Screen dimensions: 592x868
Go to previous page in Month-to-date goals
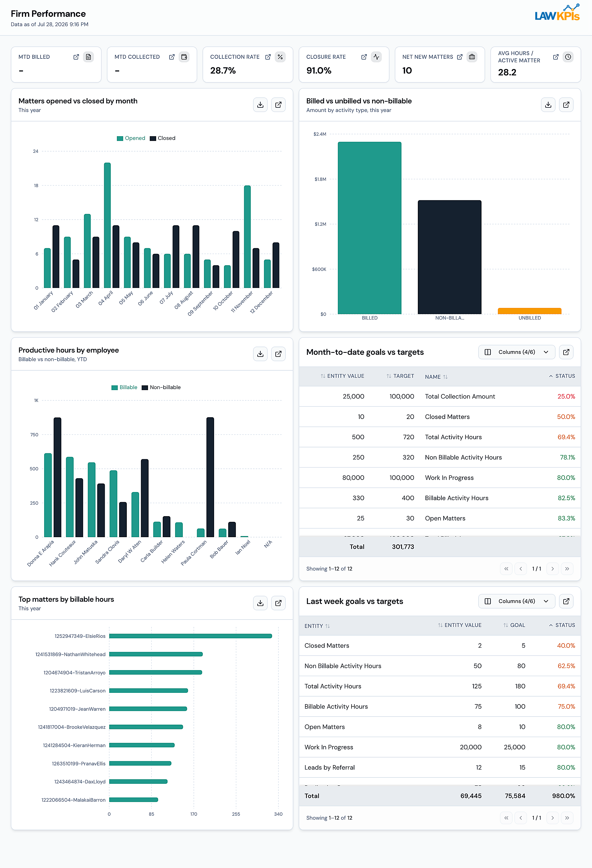click(x=521, y=568)
